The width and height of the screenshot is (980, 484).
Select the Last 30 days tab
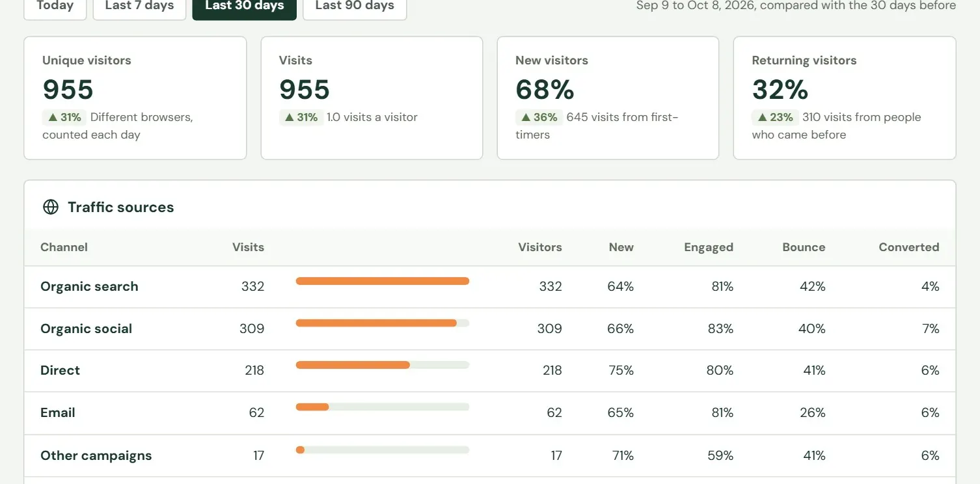[x=245, y=7]
